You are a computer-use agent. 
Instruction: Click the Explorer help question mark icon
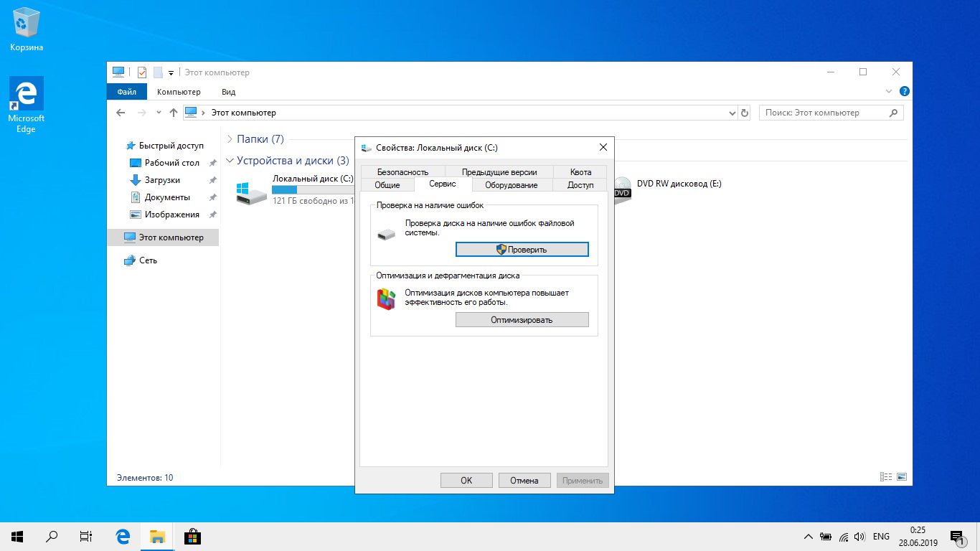[905, 92]
